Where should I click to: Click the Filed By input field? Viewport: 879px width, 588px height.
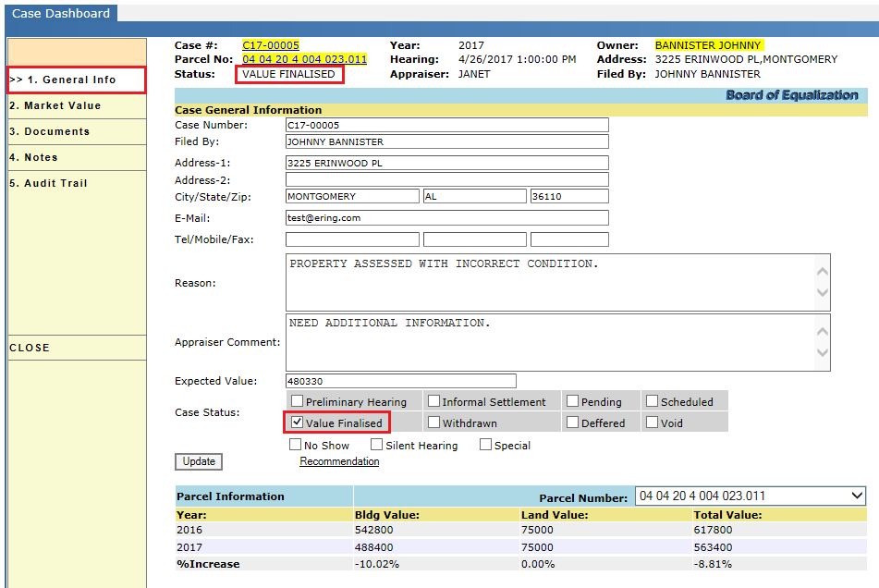446,141
